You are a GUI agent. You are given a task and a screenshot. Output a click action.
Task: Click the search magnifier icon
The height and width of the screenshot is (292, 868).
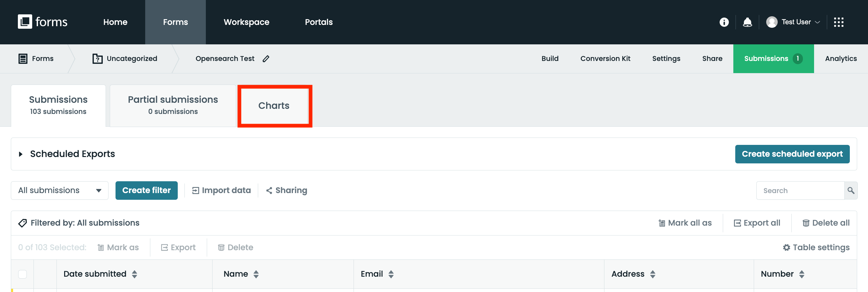coord(850,191)
